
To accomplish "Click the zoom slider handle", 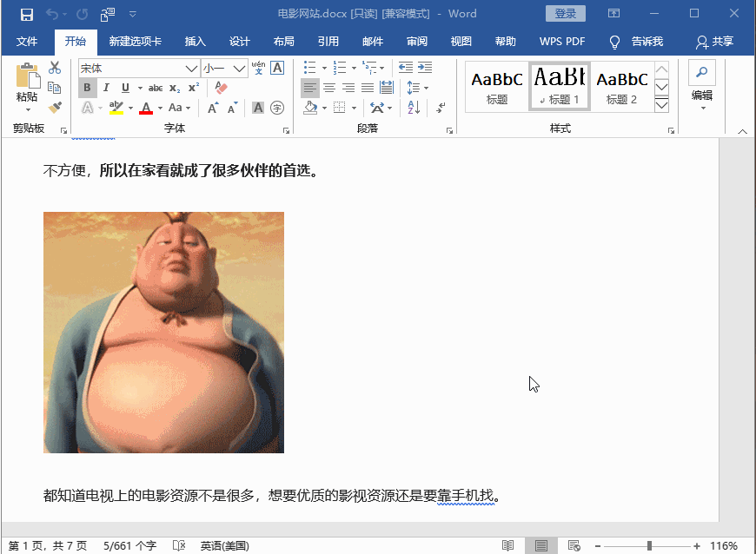I will pyautogui.click(x=649, y=546).
